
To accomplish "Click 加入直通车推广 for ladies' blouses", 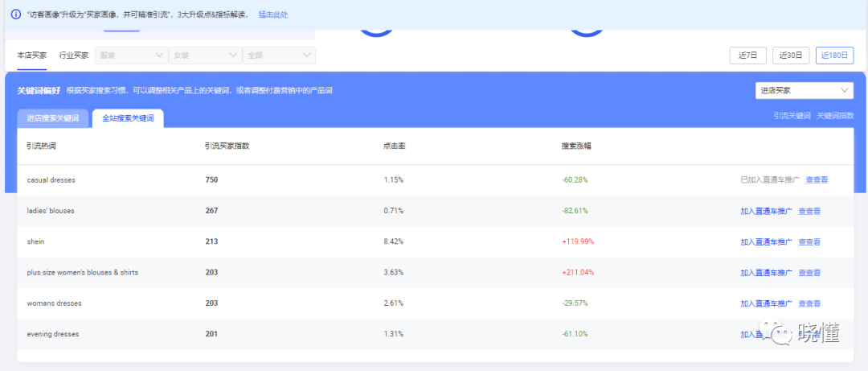I will 766,211.
